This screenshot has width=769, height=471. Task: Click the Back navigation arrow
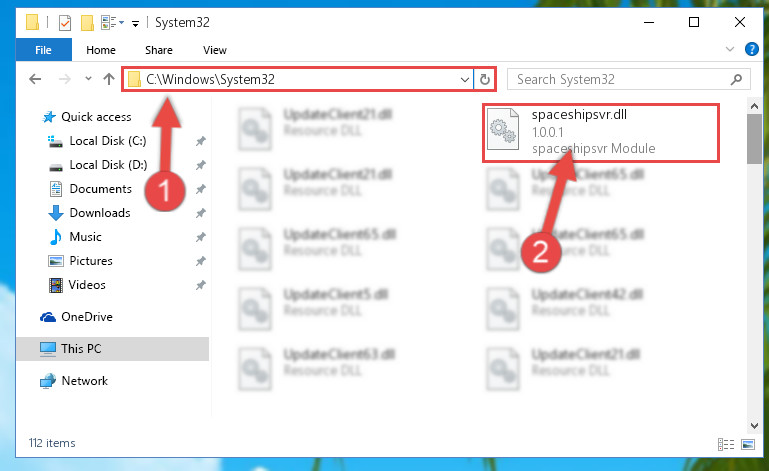(35, 79)
